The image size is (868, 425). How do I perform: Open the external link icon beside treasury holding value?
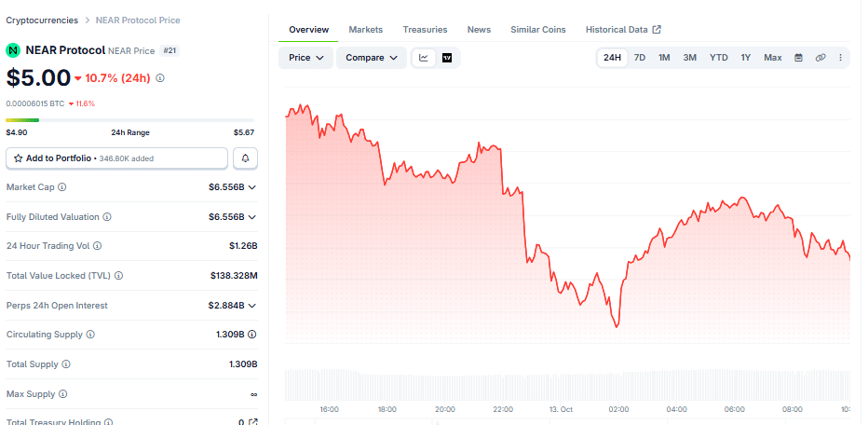coord(253,422)
